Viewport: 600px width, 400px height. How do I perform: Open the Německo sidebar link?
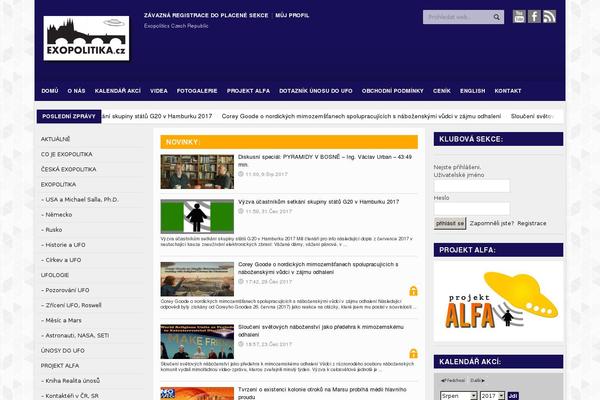[x=57, y=215]
